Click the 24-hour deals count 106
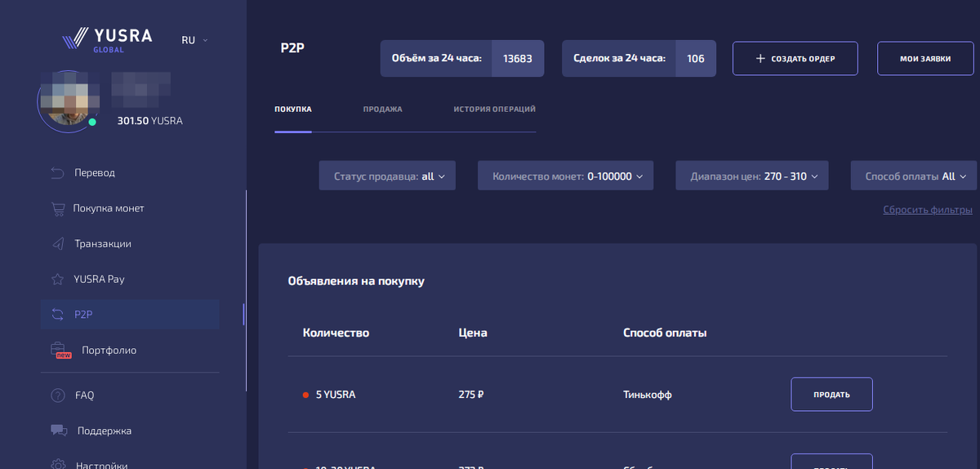The width and height of the screenshot is (980, 469). [696, 59]
